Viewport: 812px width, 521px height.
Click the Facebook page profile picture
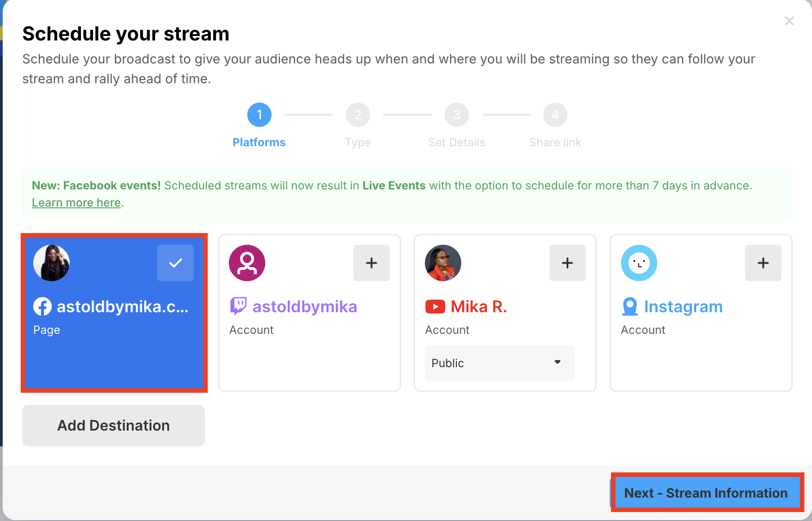[51, 263]
